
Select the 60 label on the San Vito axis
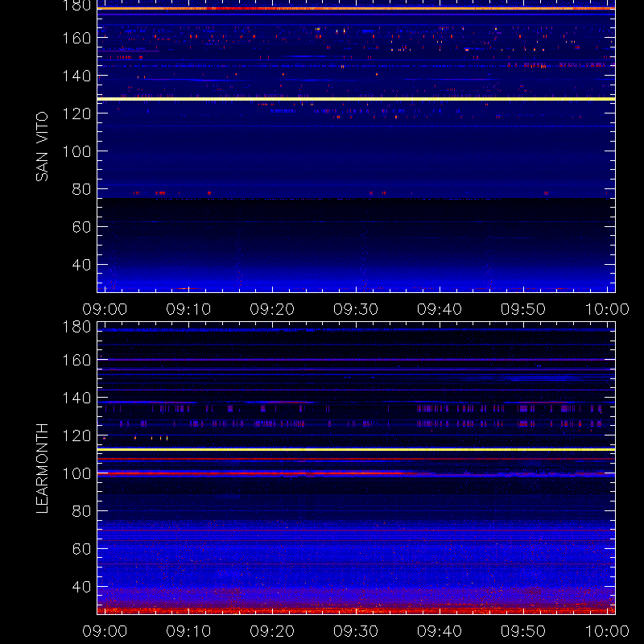[81, 227]
